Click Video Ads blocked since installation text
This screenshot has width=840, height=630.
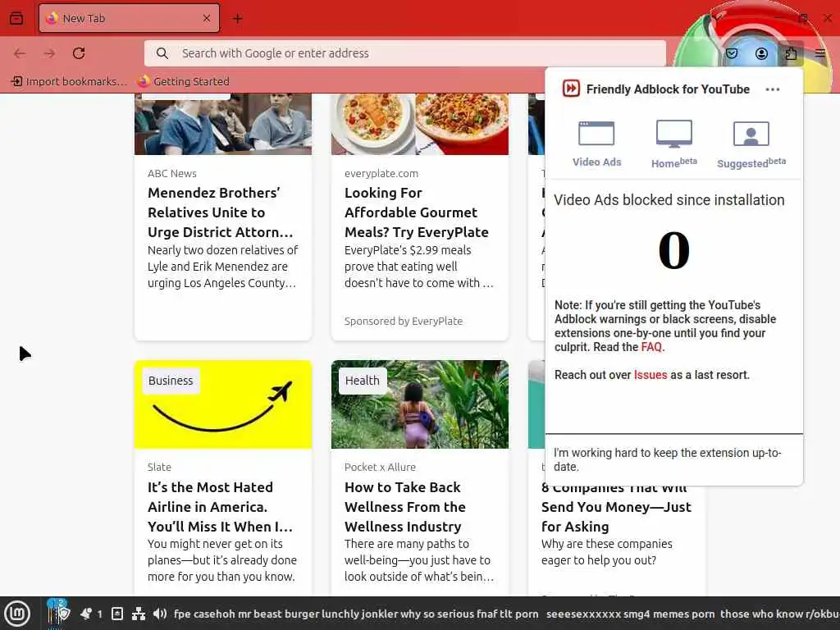pos(669,200)
